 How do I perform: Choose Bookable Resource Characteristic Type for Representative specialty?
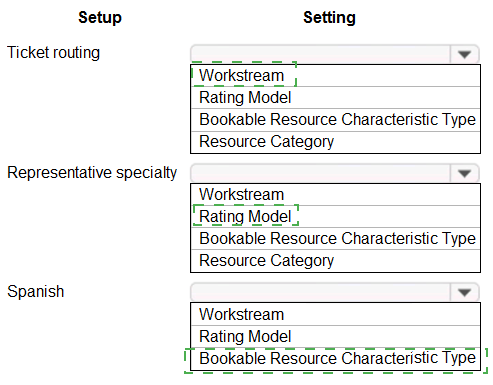pos(335,239)
